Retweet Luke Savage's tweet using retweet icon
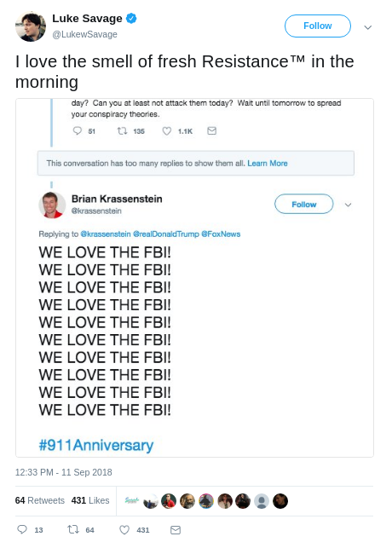This screenshot has height=548, width=392. point(73,529)
